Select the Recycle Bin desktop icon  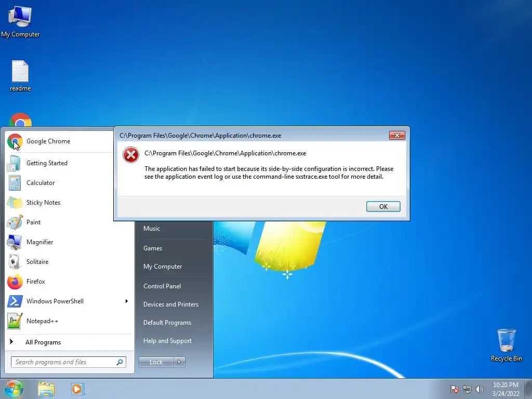tap(506, 345)
